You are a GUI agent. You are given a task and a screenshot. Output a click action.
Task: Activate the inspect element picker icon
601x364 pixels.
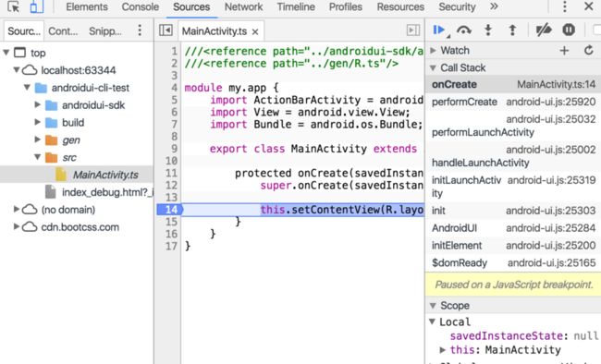[14, 6]
